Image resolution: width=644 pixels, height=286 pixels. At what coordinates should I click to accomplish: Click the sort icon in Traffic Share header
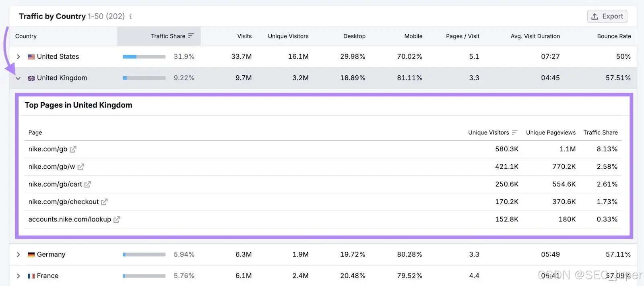point(191,36)
